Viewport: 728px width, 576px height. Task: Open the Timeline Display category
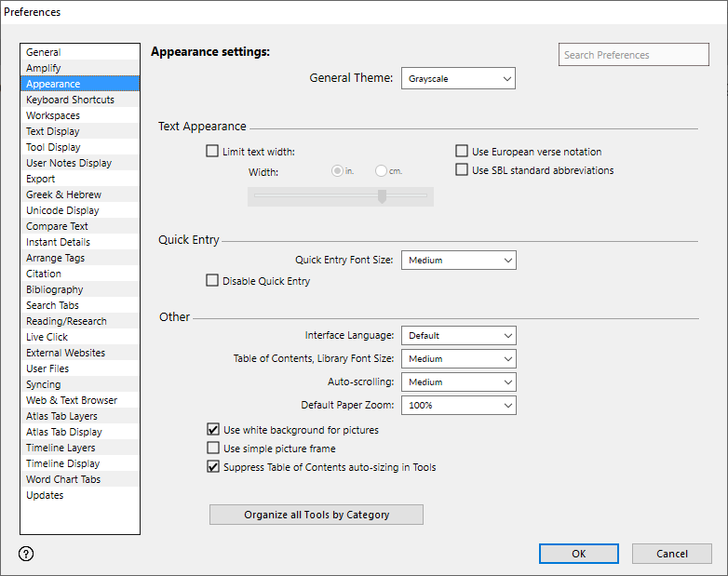tap(62, 463)
